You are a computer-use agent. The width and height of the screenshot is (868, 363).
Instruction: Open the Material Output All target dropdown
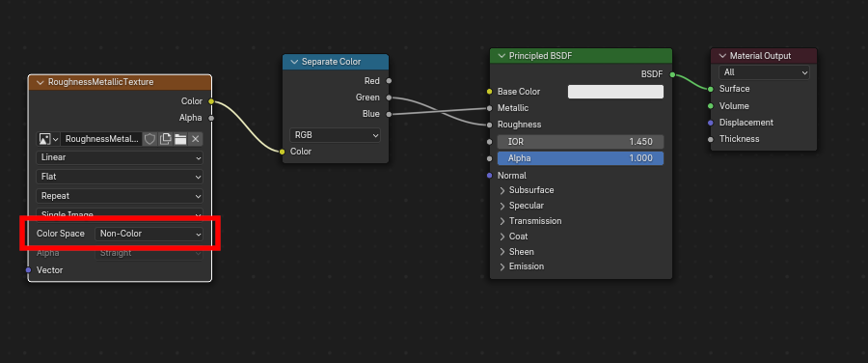click(764, 72)
